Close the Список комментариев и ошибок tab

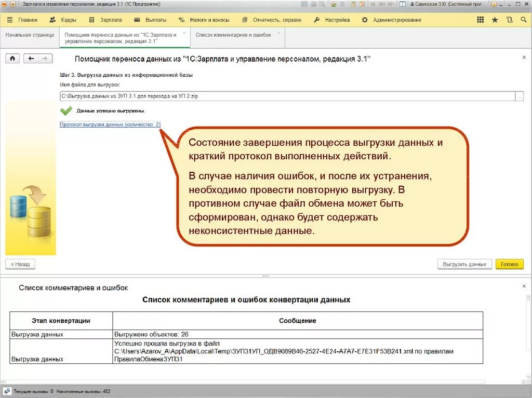(279, 33)
